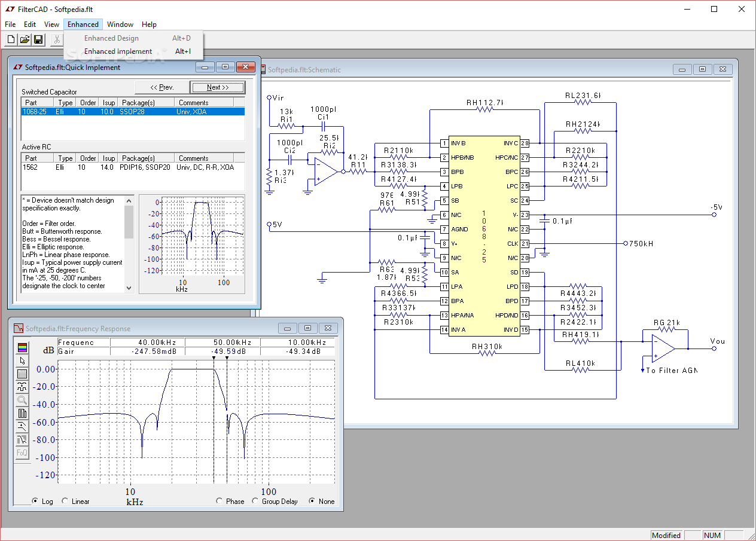Click the -49.59dB gain value cell
Screen dimensions: 756x541
222,352
